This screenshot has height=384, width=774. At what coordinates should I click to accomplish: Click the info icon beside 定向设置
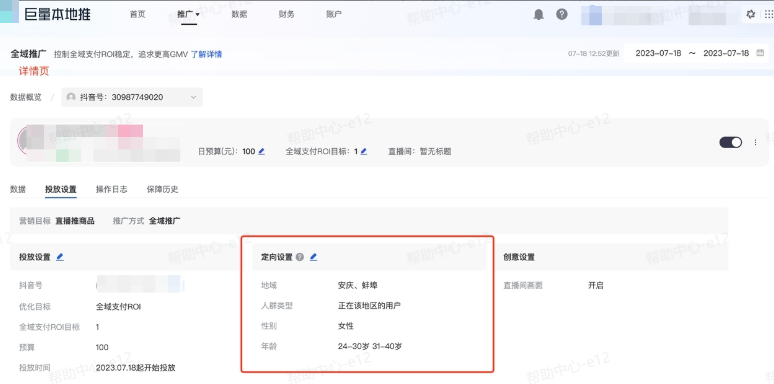click(x=299, y=257)
